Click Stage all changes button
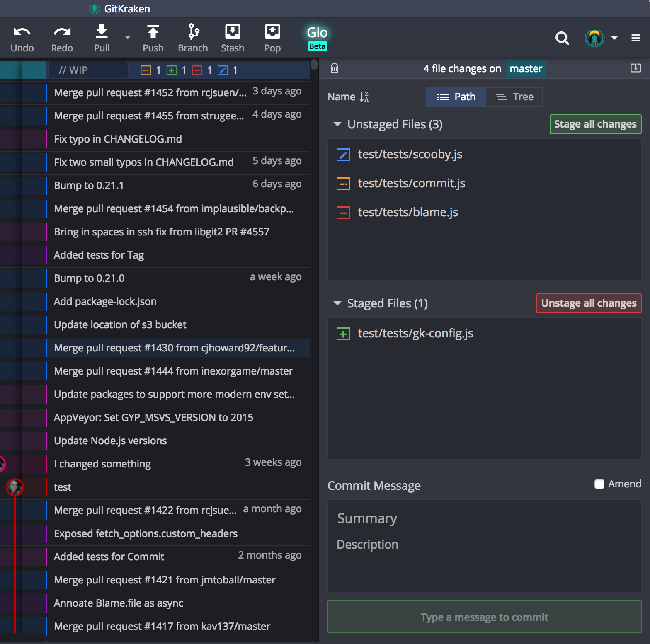 coord(595,124)
